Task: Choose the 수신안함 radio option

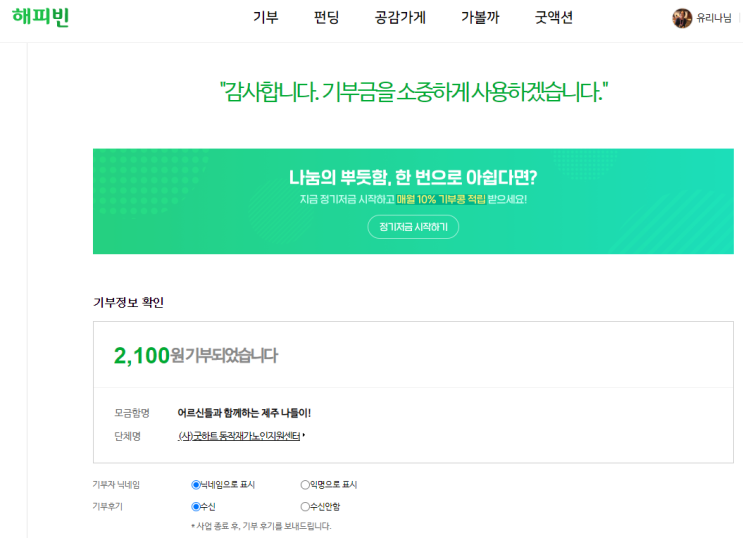Action: pos(305,506)
